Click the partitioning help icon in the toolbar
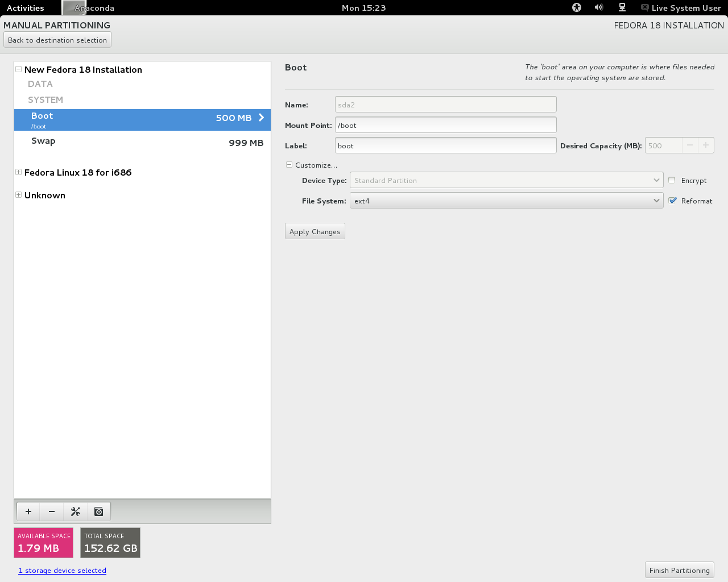Viewport: 728px width, 582px height. (x=99, y=512)
